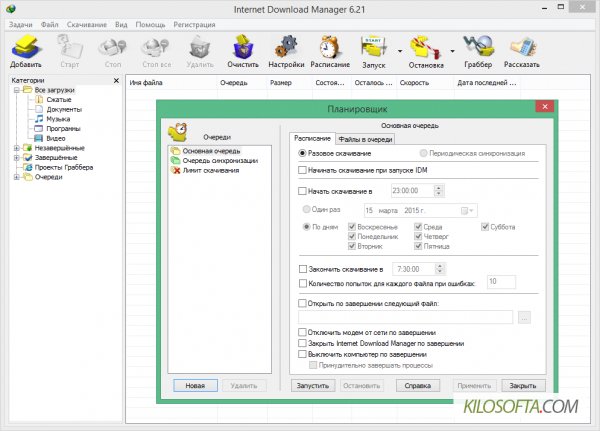Select Проекты Граббера tree item
The image size is (600, 431).
[x=64, y=167]
